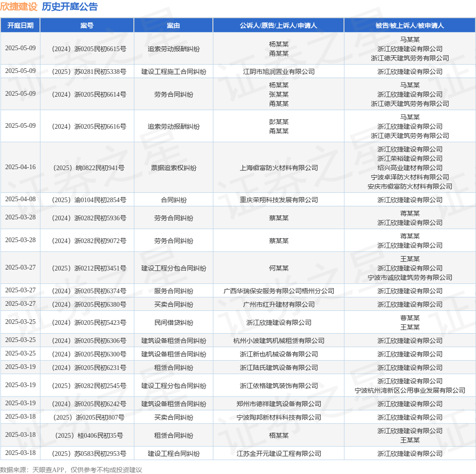Image resolution: width=476 pixels, height=474 pixels.
Task: Click case number (2024)浙0205民初6616号
Action: click(x=89, y=126)
